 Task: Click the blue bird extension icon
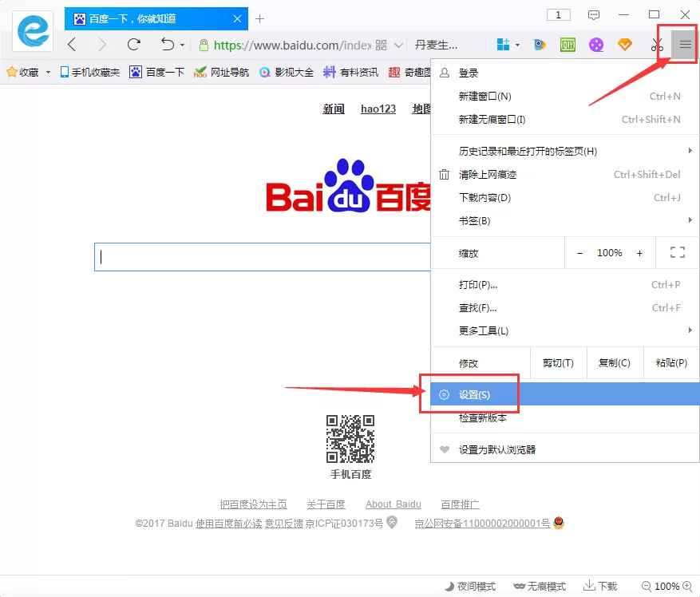pyautogui.click(x=540, y=45)
